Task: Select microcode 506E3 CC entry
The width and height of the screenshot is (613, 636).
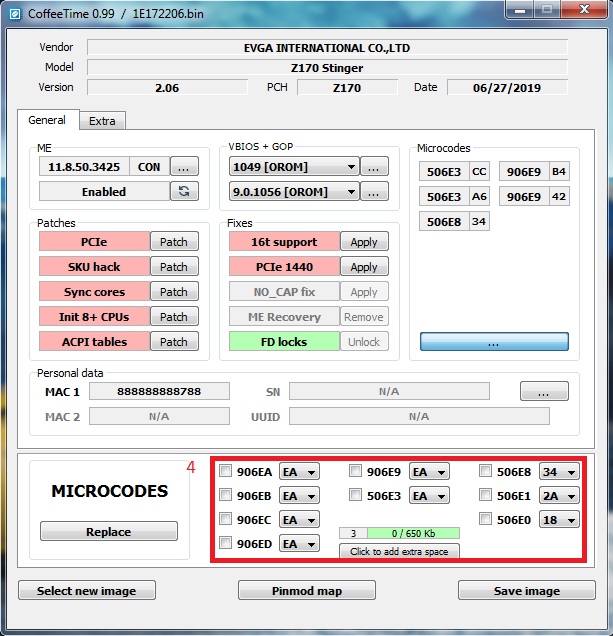Action: point(454,172)
